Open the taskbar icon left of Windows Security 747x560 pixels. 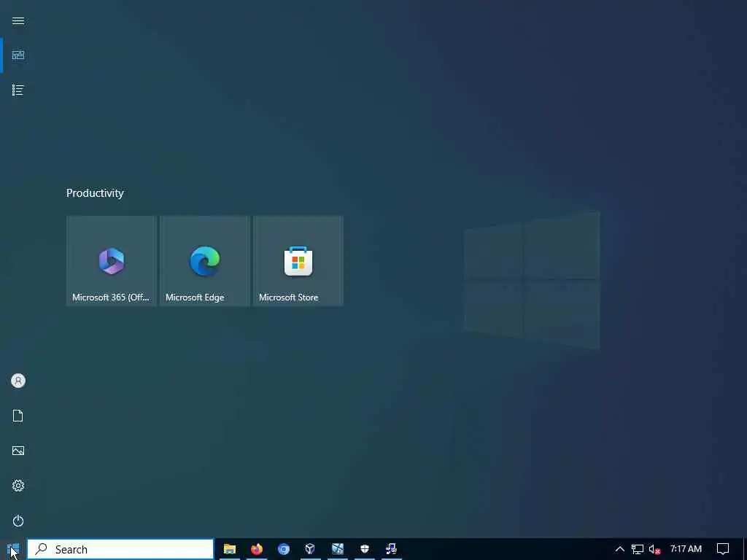click(338, 549)
